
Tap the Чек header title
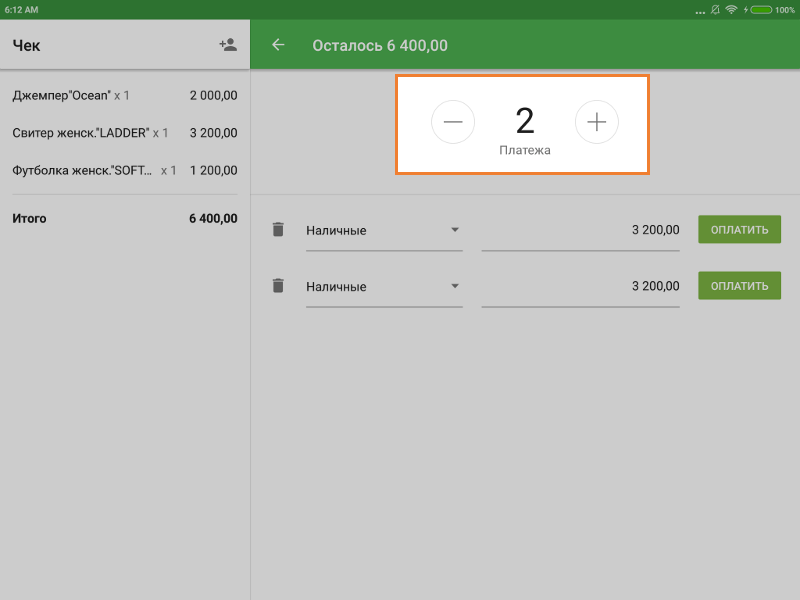coord(26,45)
